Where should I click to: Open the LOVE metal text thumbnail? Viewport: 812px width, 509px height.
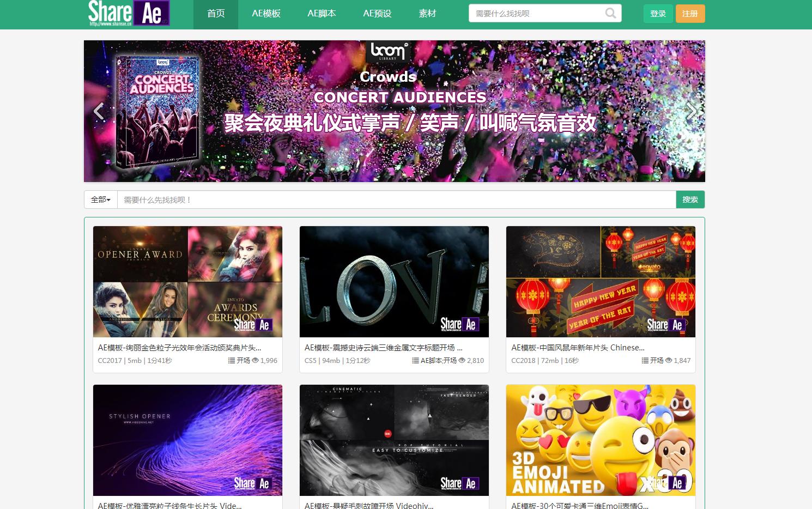point(394,282)
